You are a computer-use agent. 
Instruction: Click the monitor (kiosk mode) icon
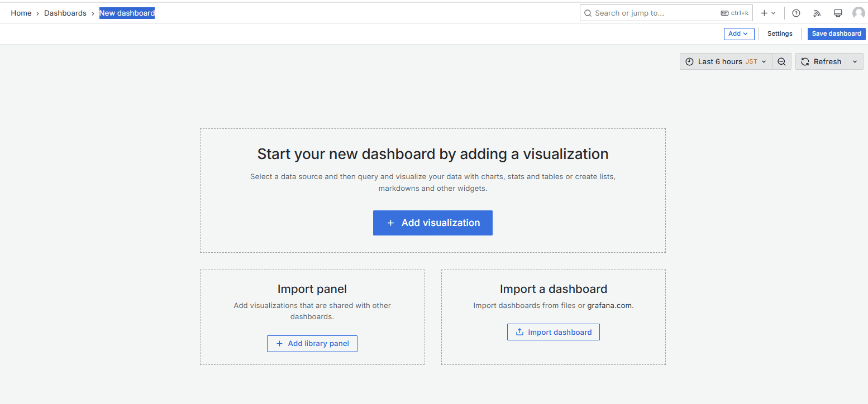click(x=838, y=13)
